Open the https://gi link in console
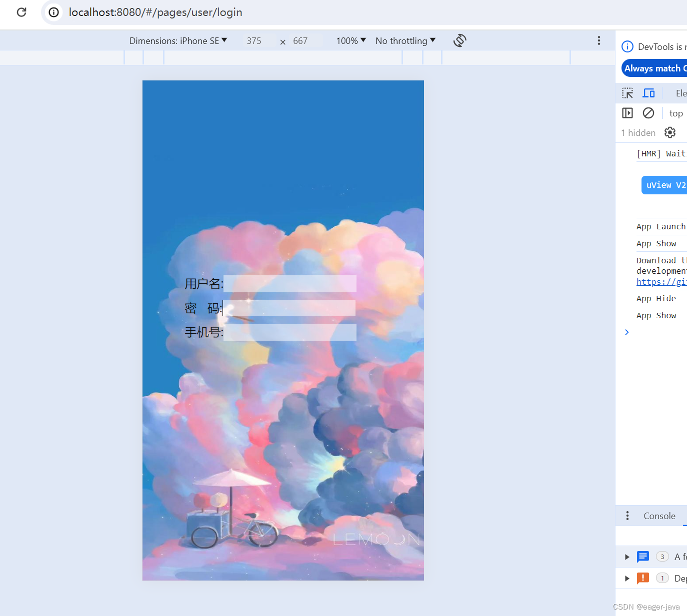687x616 pixels. point(661,282)
